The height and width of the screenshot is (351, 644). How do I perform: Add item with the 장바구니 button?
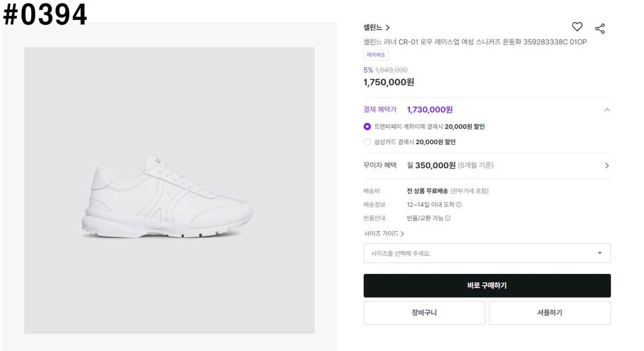424,313
